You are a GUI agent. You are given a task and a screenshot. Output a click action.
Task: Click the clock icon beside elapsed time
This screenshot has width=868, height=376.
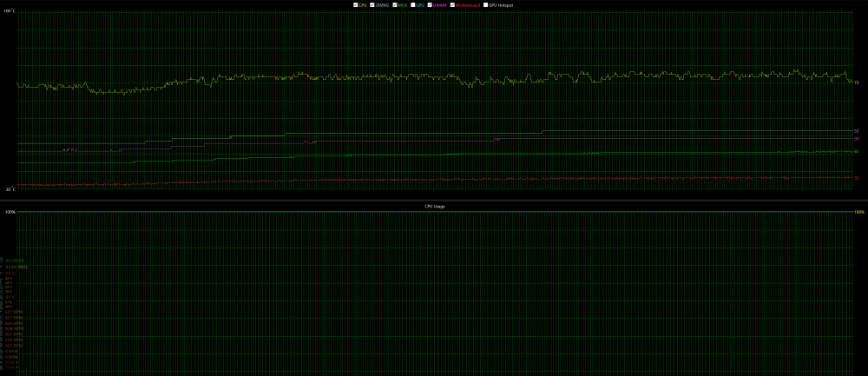pyautogui.click(x=3, y=260)
